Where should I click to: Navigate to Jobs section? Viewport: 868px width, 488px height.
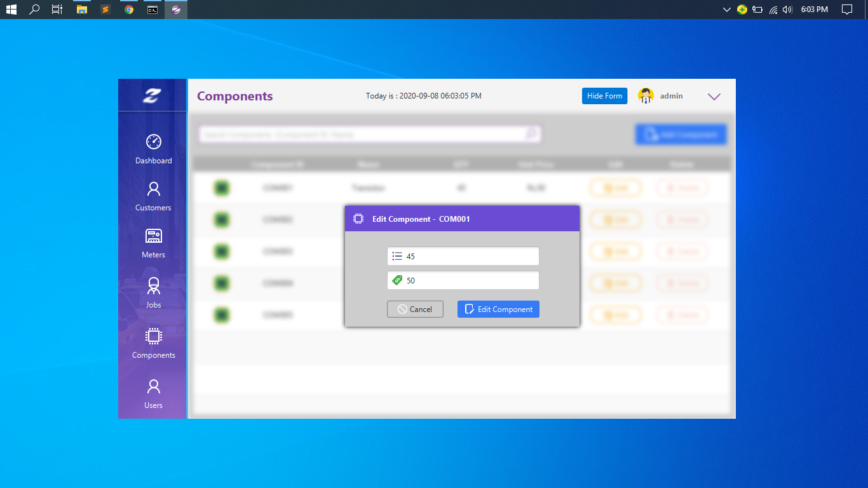coord(153,292)
